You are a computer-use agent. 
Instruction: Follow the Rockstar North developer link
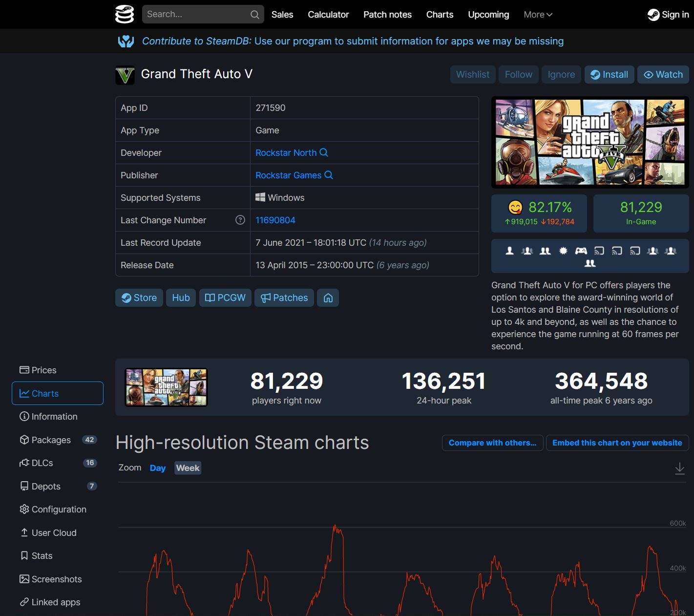[x=286, y=153]
